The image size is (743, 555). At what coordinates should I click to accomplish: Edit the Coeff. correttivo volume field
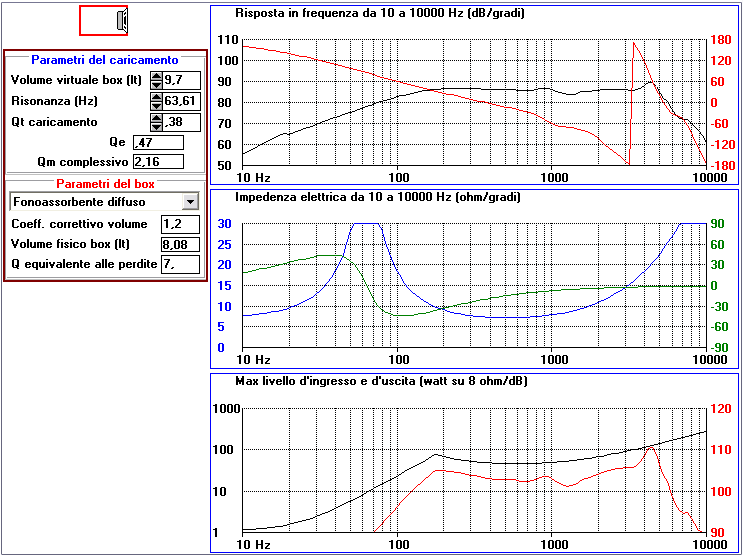pos(181,224)
